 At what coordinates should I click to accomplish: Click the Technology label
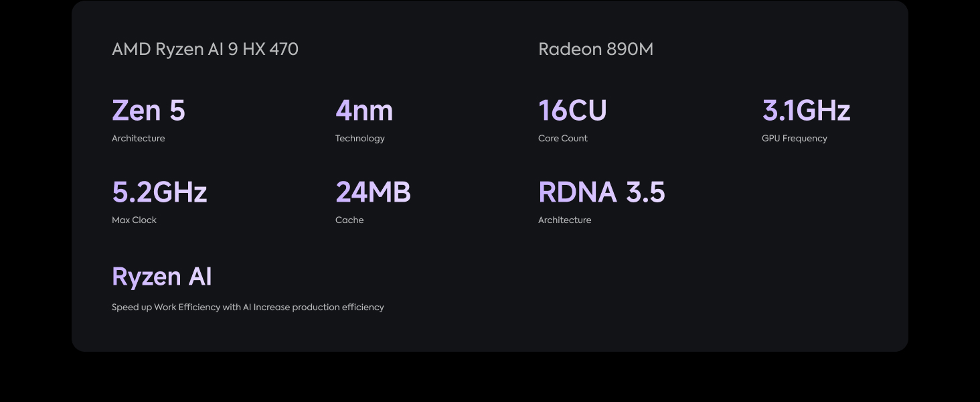point(359,139)
